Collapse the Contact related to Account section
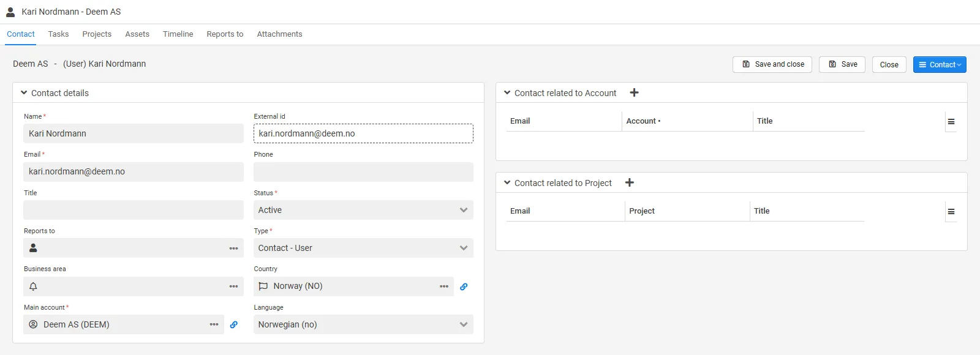The image size is (980, 355). [507, 92]
